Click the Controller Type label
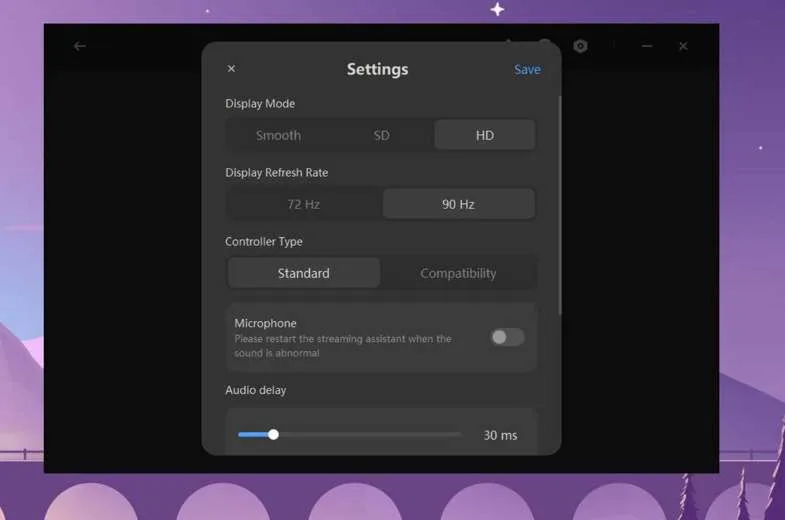This screenshot has width=785, height=520. [x=263, y=242]
